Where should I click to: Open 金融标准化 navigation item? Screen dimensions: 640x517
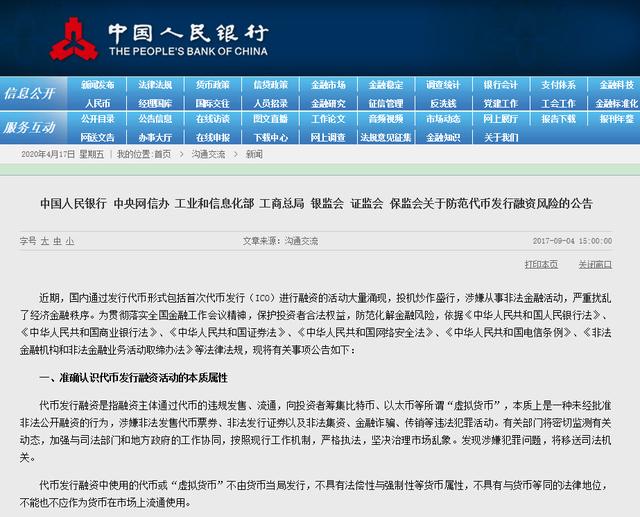617,103
